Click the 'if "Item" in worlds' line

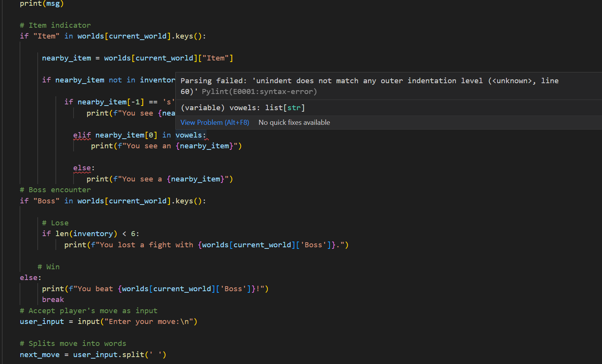pos(113,36)
